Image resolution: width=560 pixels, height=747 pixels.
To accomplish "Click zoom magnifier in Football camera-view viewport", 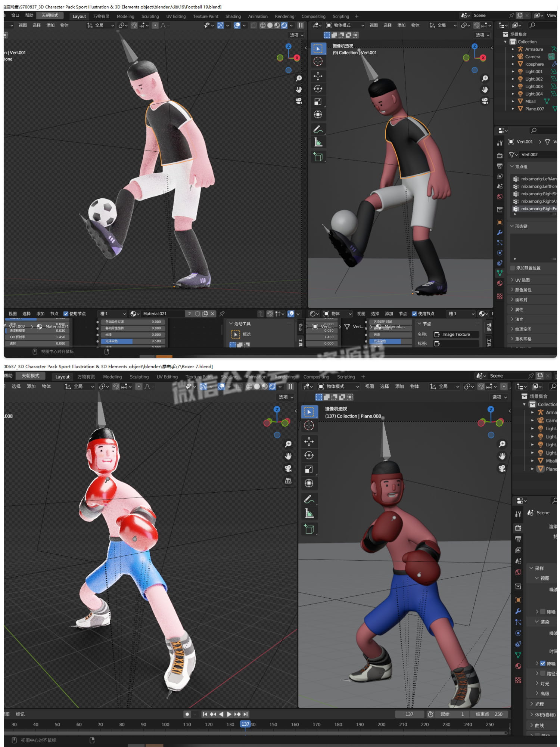I will pyautogui.click(x=485, y=78).
